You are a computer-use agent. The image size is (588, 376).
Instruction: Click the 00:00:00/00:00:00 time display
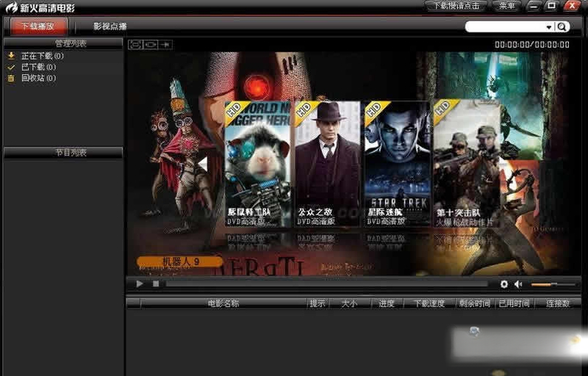(x=532, y=44)
